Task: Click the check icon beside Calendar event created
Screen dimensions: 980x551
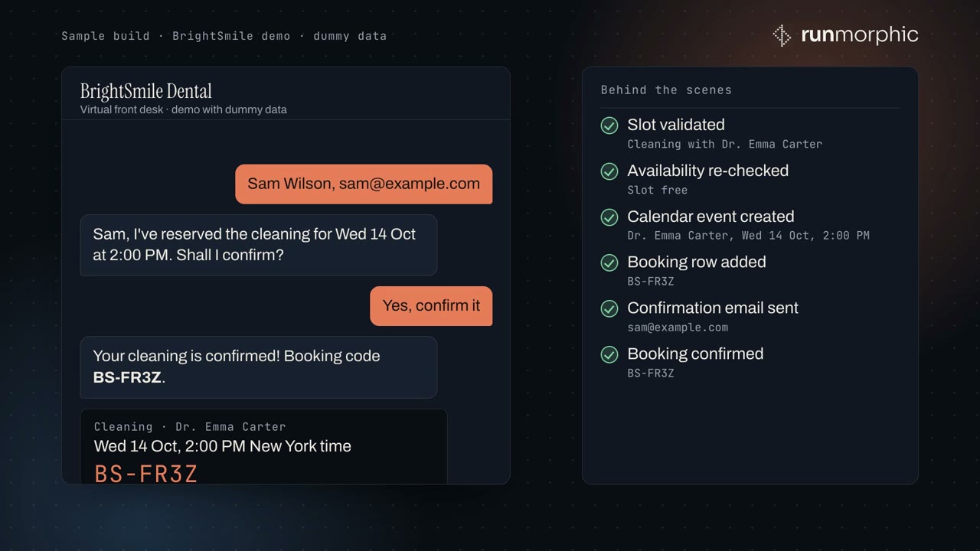Action: [x=609, y=217]
